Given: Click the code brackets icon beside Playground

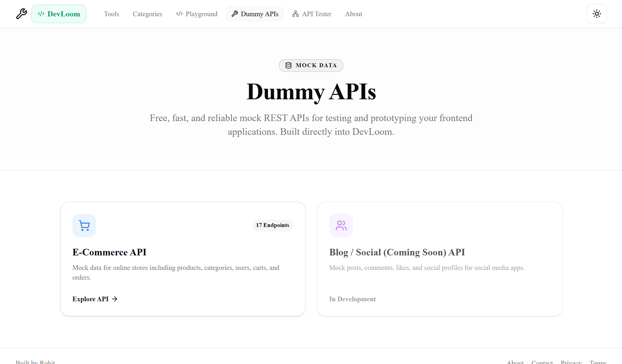Looking at the screenshot, I should point(179,14).
